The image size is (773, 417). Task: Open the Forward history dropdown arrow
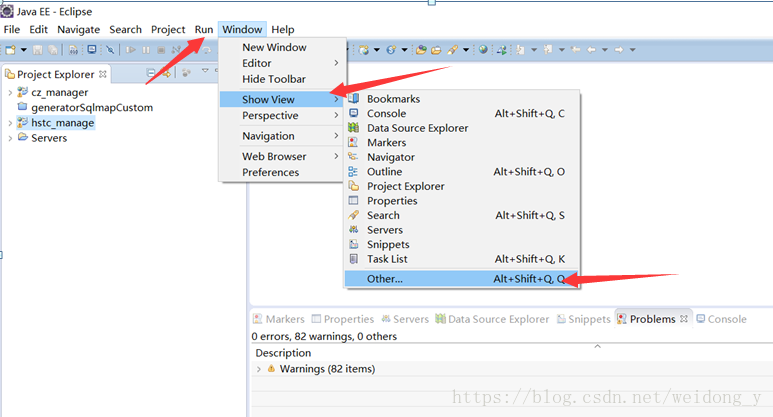coord(632,50)
